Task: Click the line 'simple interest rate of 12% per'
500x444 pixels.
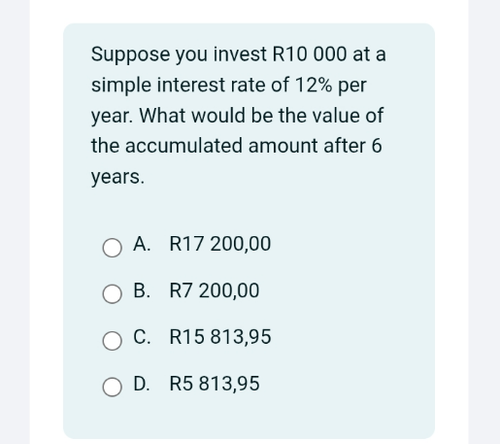Action: (x=229, y=85)
